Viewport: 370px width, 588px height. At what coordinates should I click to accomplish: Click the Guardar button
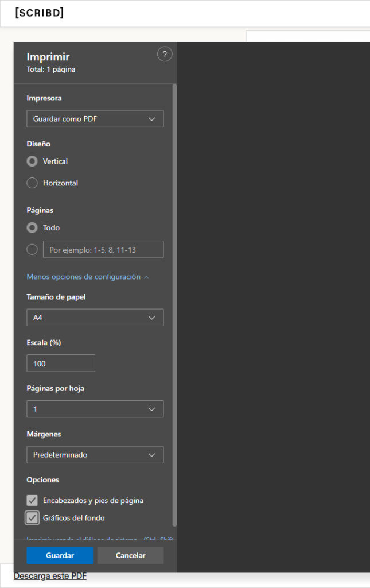(x=60, y=555)
